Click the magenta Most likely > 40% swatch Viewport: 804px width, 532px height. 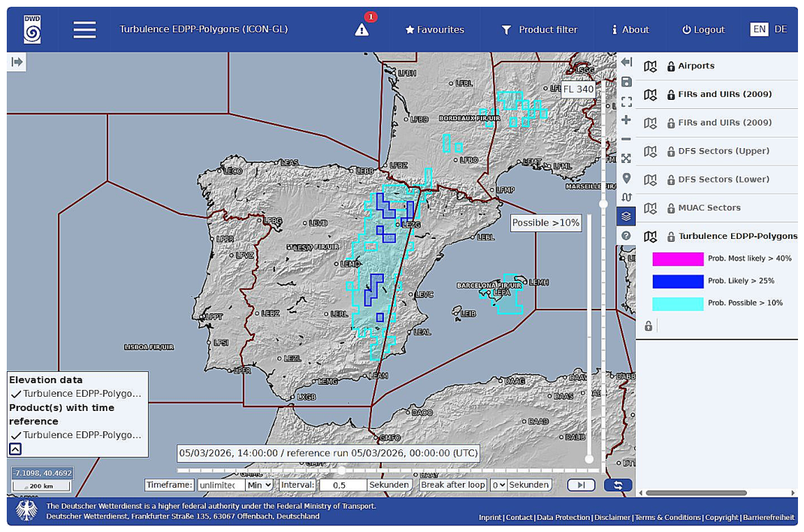[x=677, y=258]
